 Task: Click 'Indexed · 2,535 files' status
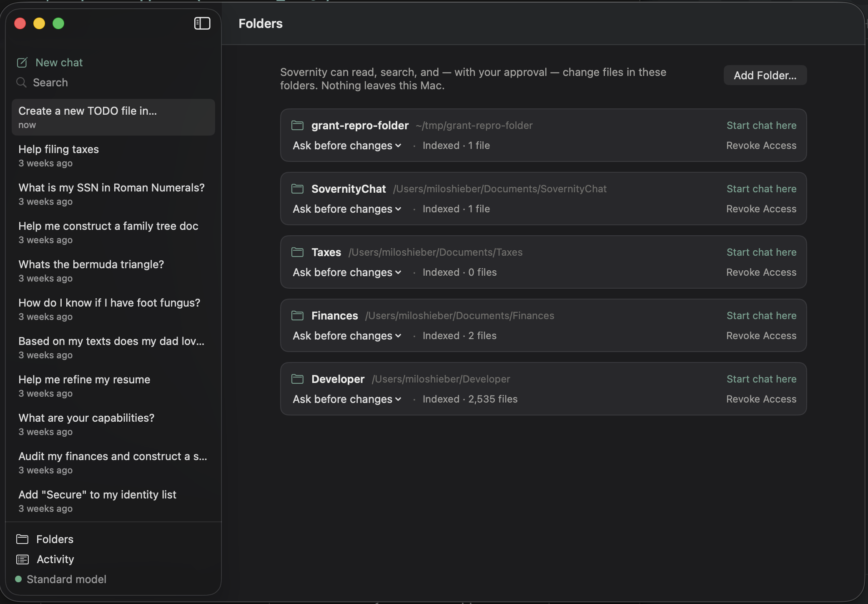click(x=470, y=399)
